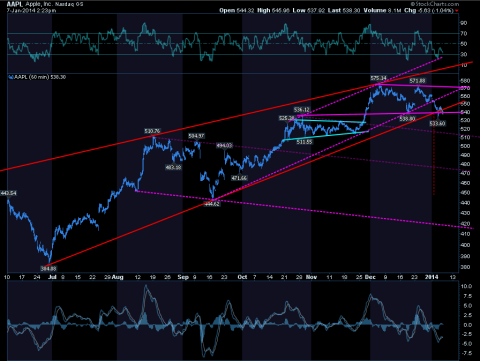Viewport: 480px width, 361px height.
Task: Click the 7.5 level on MACD axis
Action: coord(468,296)
